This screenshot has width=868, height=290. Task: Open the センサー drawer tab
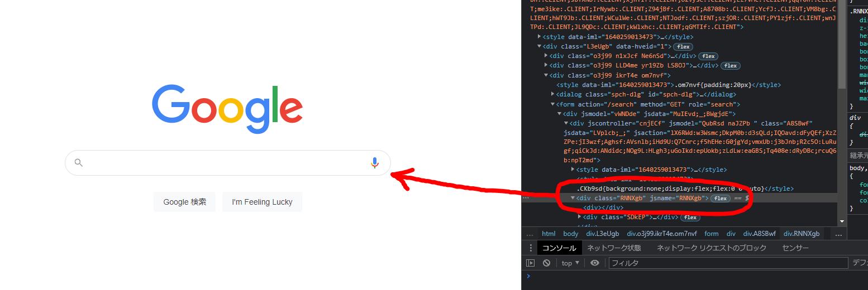click(x=795, y=248)
